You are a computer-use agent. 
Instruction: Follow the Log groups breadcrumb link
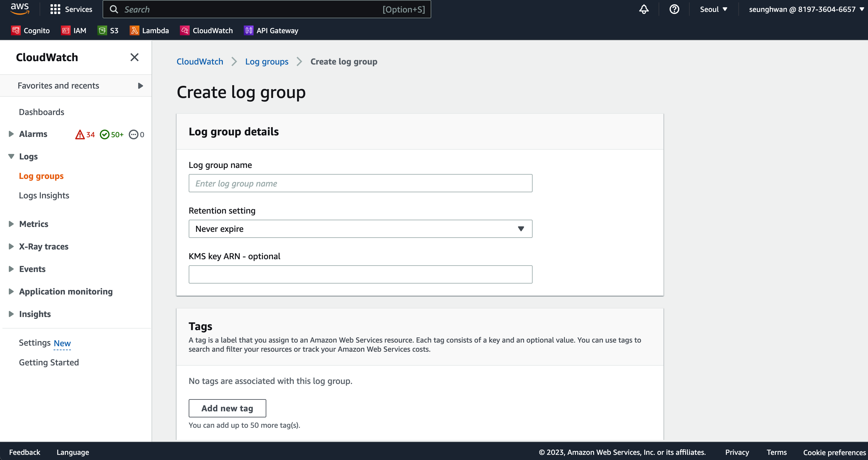point(267,62)
